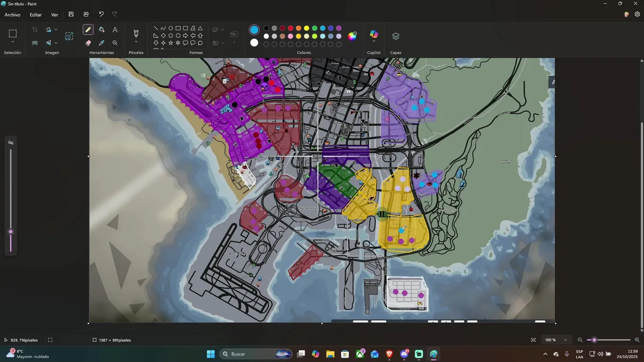
Task: Select the Pencil tool
Action: (88, 30)
